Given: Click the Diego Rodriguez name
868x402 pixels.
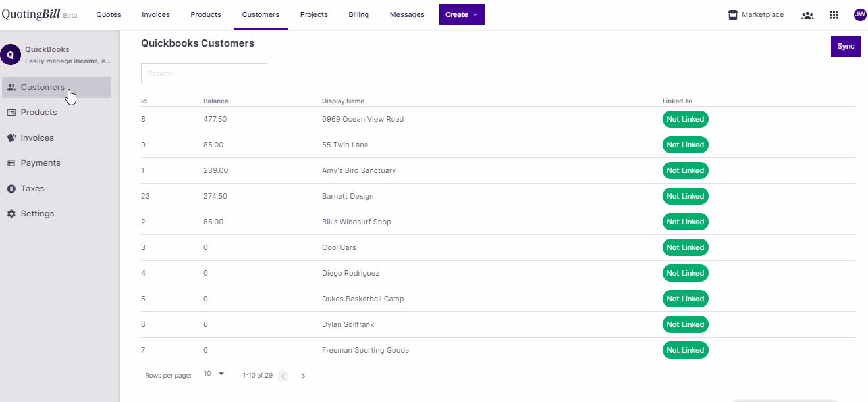Looking at the screenshot, I should point(350,273).
